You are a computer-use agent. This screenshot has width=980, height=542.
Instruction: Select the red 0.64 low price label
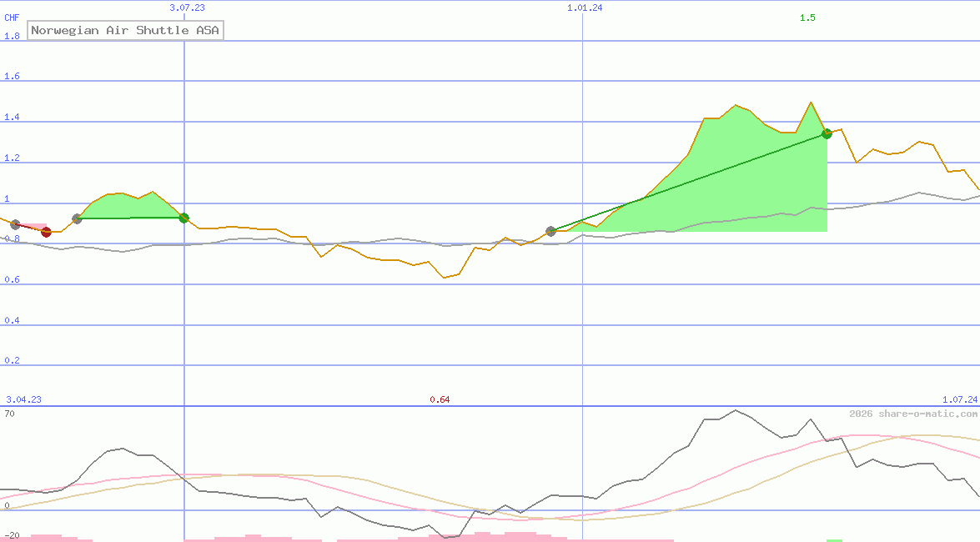[440, 400]
